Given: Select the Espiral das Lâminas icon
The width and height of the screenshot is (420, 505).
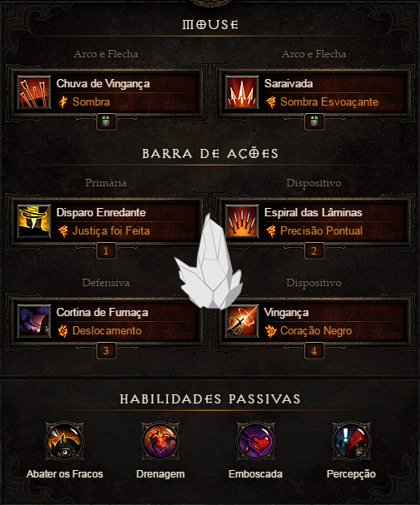Looking at the screenshot, I should (242, 221).
